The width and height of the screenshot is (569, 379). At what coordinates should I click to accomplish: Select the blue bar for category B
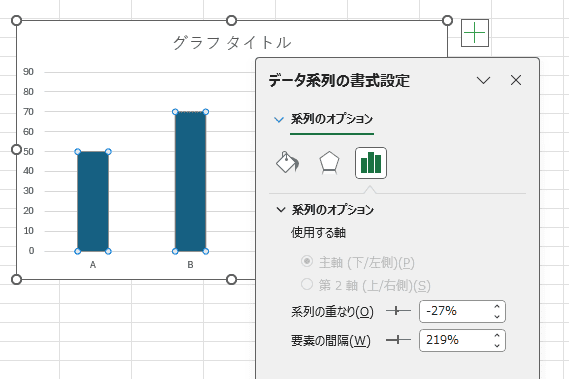click(x=191, y=182)
